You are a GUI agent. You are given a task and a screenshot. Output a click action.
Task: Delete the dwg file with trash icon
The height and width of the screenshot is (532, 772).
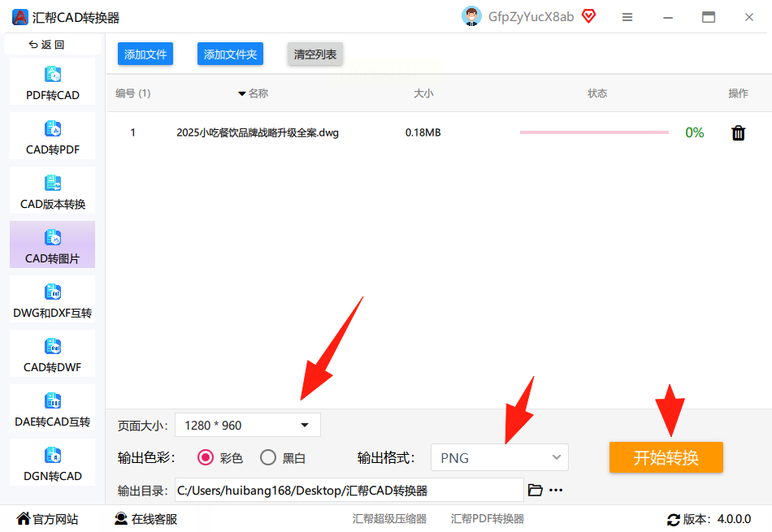point(738,133)
